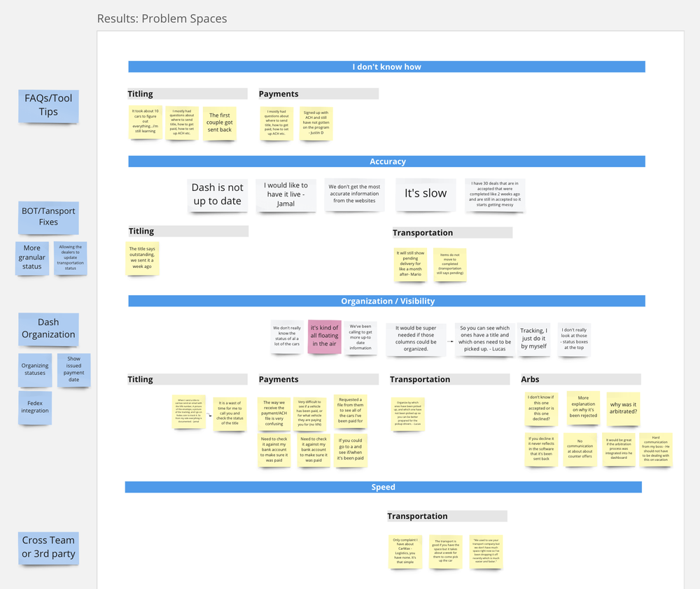700x589 pixels.
Task: Select 'We don't really know the status' note
Action: click(x=287, y=336)
